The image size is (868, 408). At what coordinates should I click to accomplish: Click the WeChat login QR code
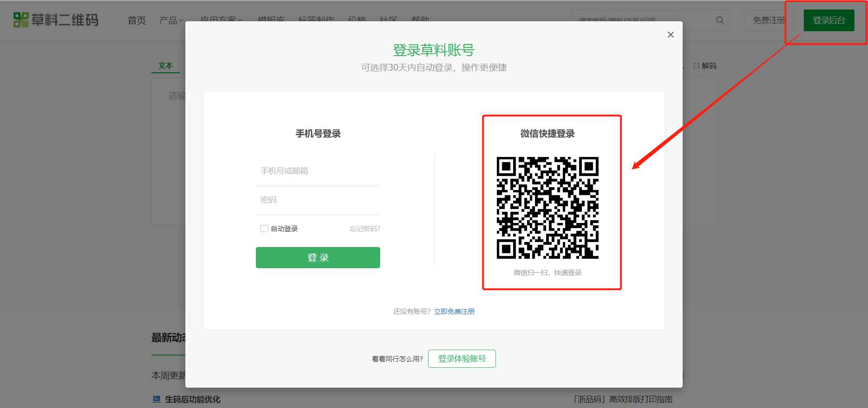(x=547, y=208)
